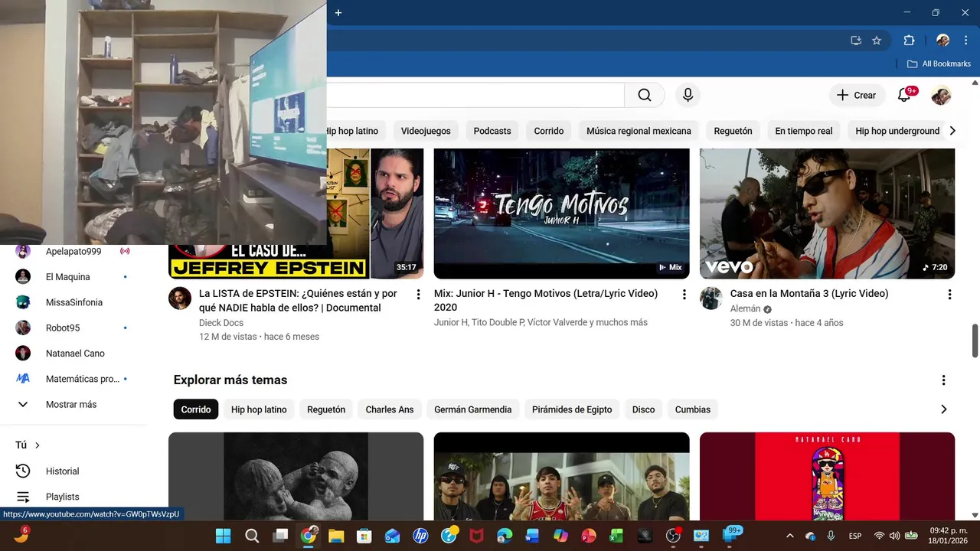Select Pirámides de Egipto topic chip
This screenshot has height=551, width=980.
point(572,409)
